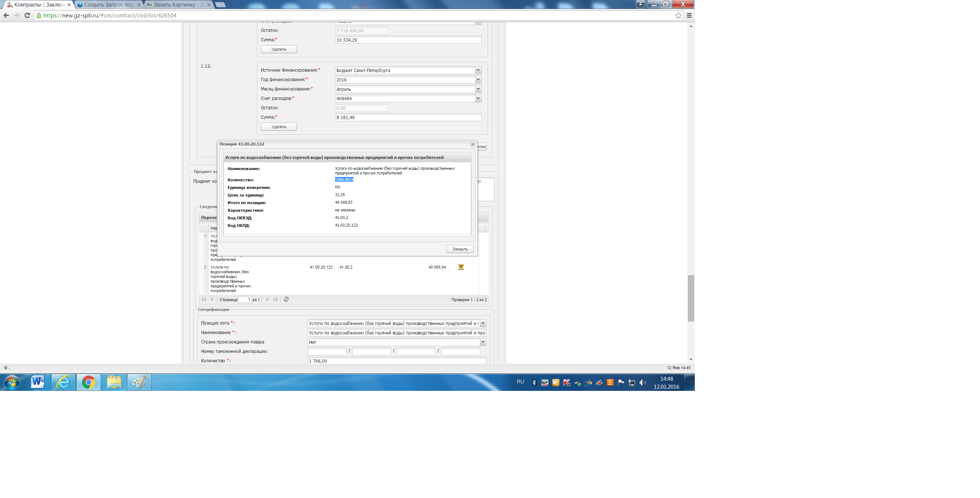
Task: Click the address bar URL
Action: (x=110, y=15)
